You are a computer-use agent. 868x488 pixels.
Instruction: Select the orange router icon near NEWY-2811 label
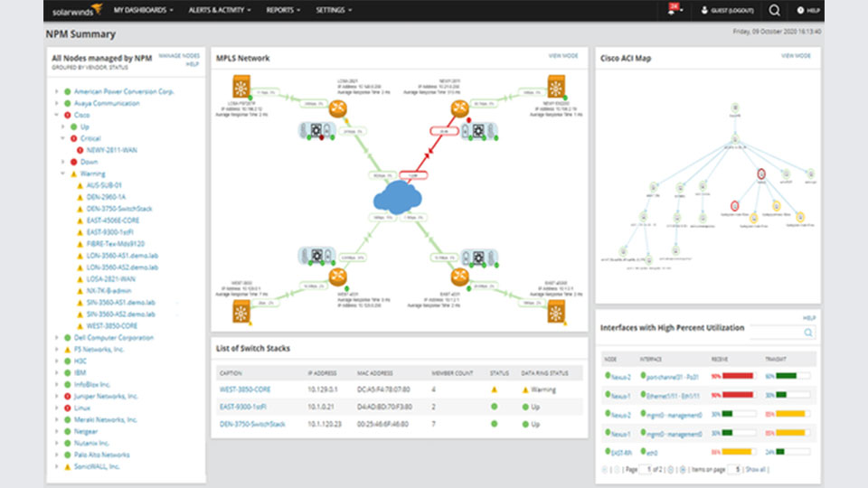pos(459,108)
